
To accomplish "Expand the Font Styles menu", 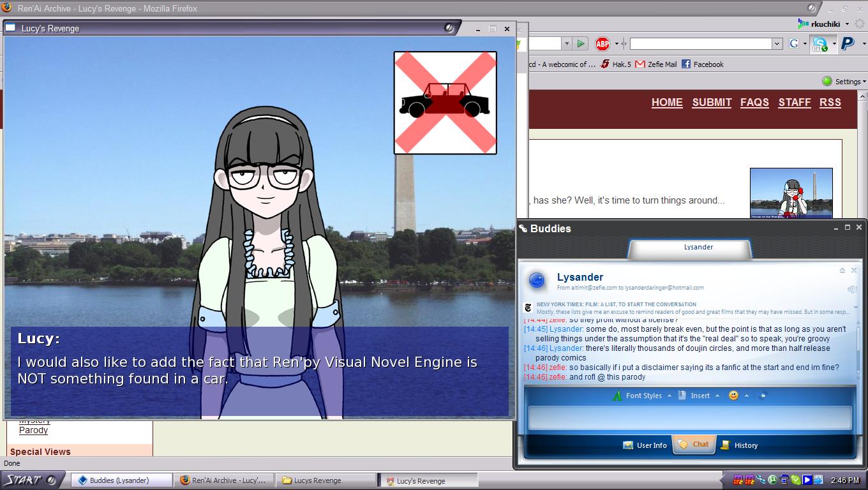I will coord(643,396).
